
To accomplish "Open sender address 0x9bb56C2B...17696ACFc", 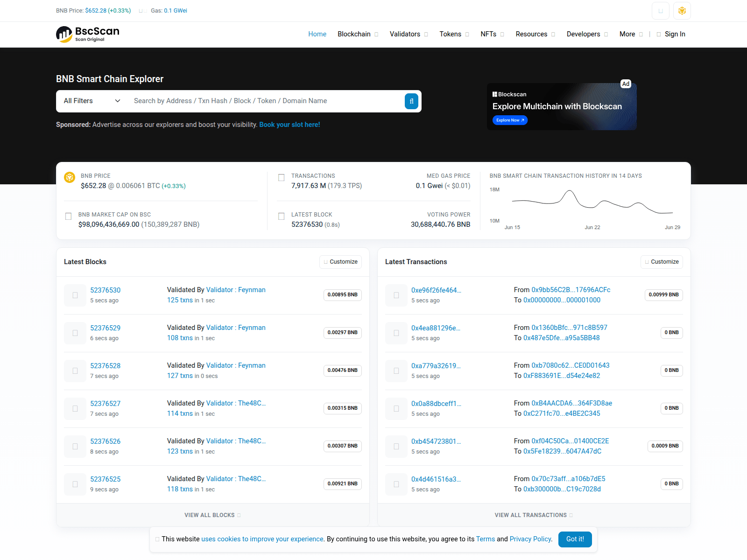I will (x=571, y=290).
